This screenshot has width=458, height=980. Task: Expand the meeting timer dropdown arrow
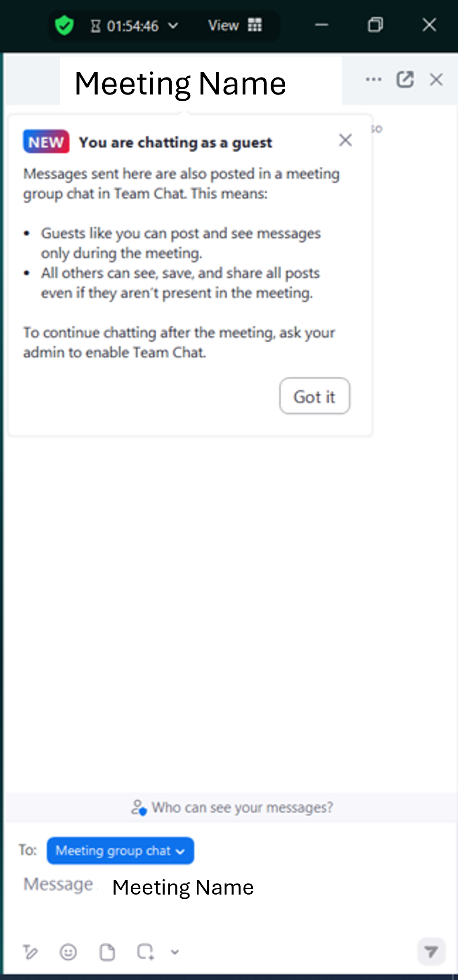[x=174, y=26]
